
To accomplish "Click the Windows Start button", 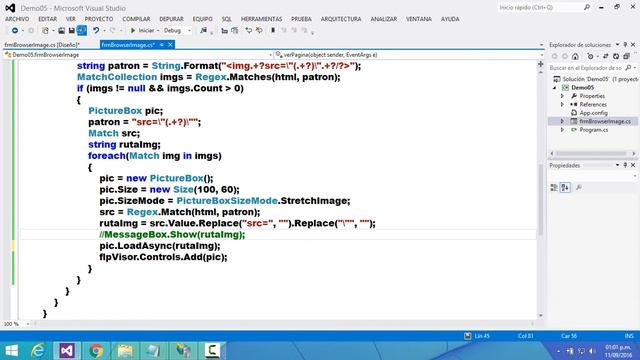I will coord(11,351).
